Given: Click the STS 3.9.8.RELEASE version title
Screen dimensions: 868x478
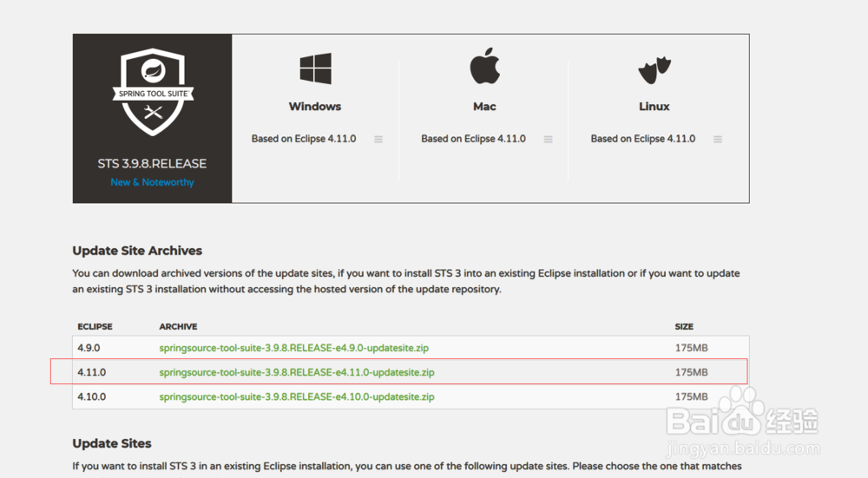Looking at the screenshot, I should click(x=152, y=163).
